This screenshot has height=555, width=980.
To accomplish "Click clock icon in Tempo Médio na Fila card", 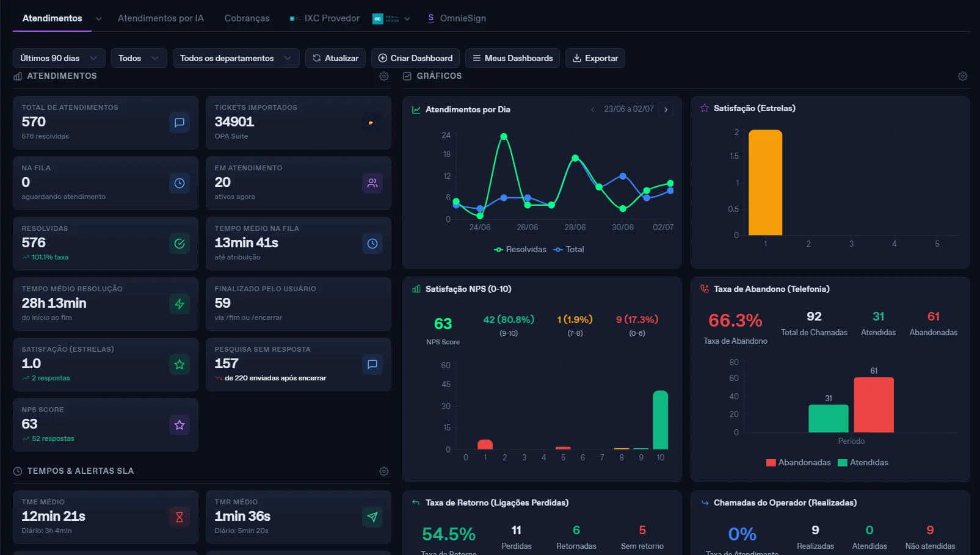I will point(372,244).
